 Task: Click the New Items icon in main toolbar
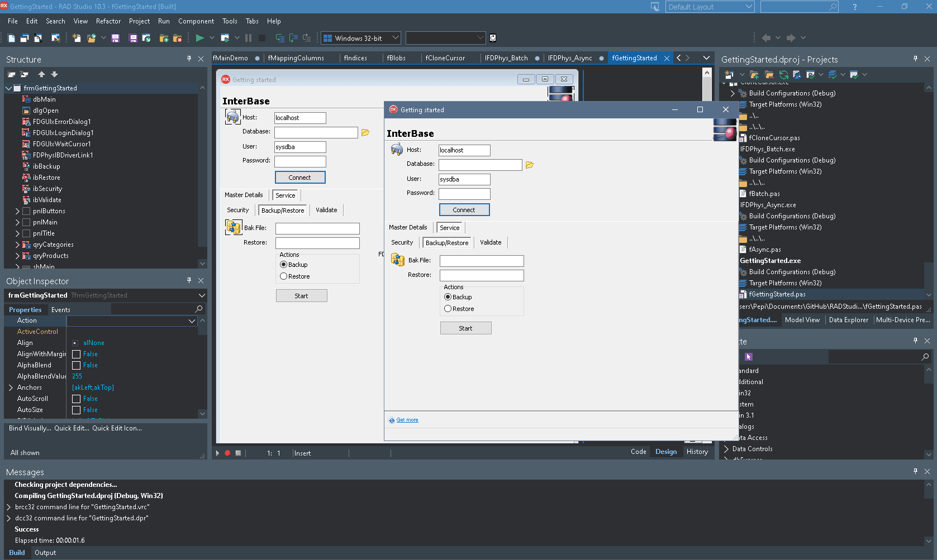(x=77, y=38)
